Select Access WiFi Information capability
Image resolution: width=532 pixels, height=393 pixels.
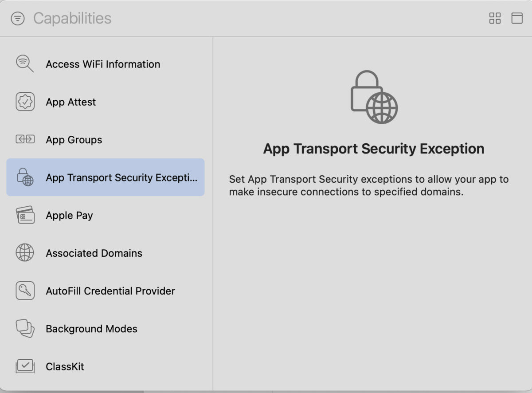106,64
